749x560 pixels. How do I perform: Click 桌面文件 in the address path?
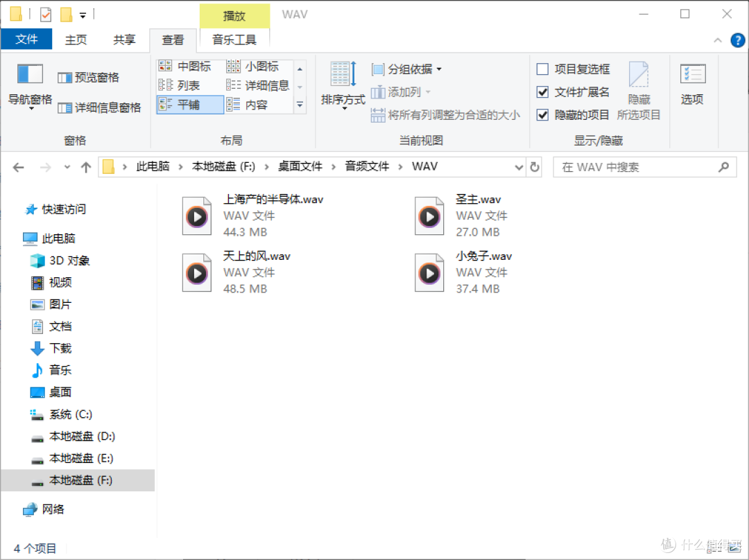pyautogui.click(x=300, y=166)
